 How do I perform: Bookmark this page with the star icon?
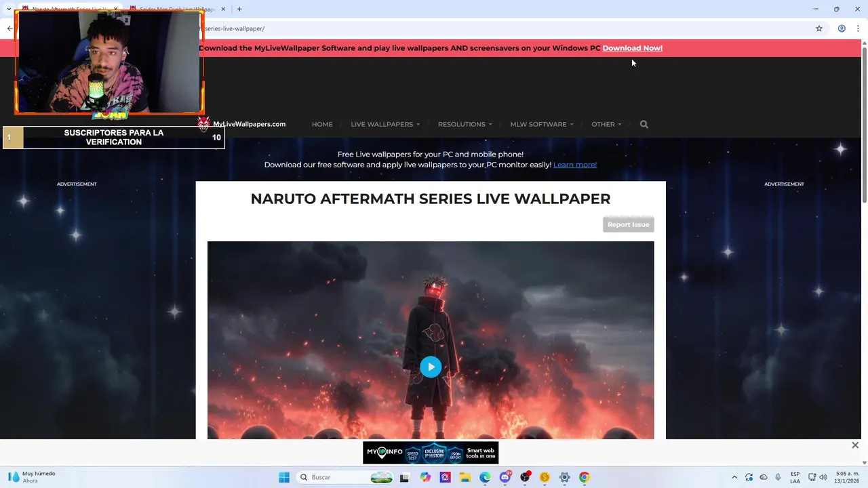[819, 28]
